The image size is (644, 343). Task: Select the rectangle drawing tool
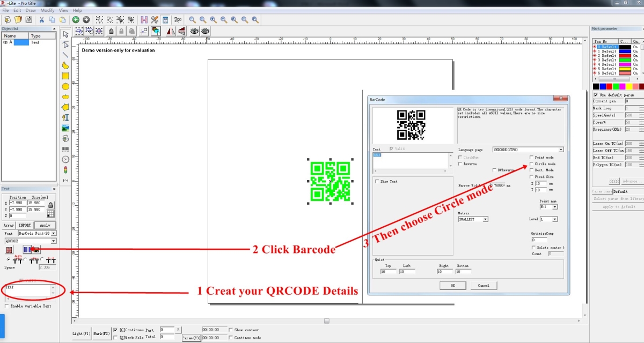point(65,76)
